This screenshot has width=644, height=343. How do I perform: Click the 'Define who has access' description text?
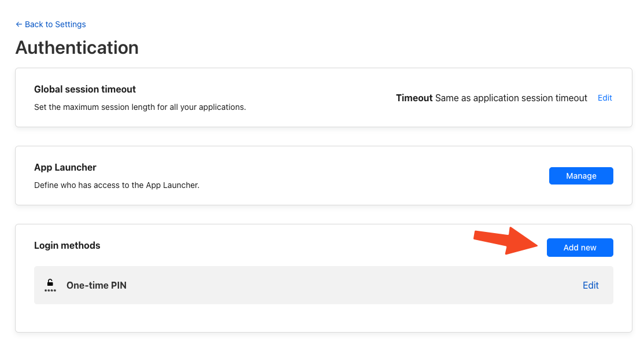[x=117, y=185]
